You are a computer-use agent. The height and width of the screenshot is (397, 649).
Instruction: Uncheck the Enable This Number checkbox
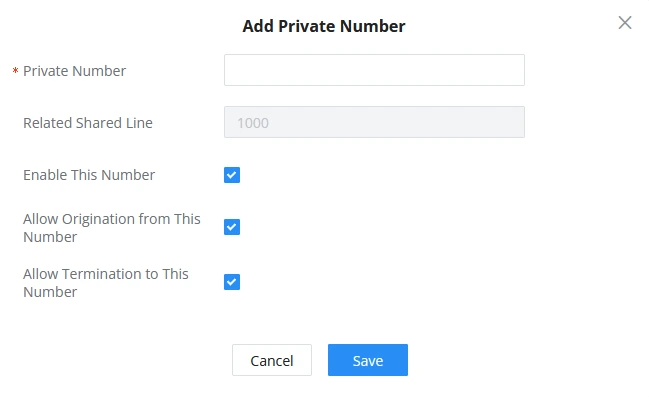(x=232, y=175)
